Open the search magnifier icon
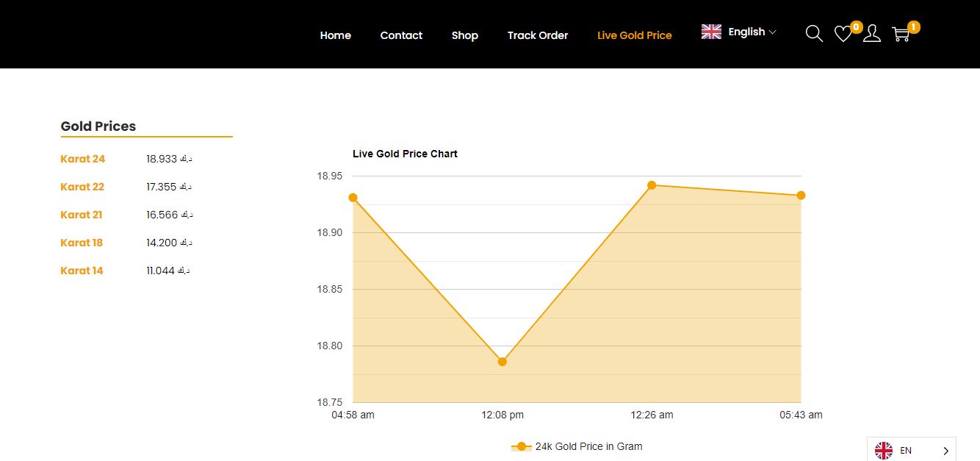The width and height of the screenshot is (980, 461). pos(814,34)
